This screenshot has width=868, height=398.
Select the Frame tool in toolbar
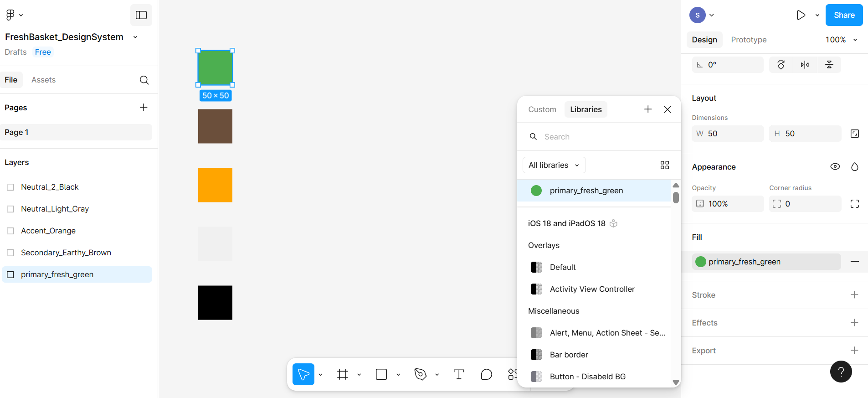click(x=343, y=374)
